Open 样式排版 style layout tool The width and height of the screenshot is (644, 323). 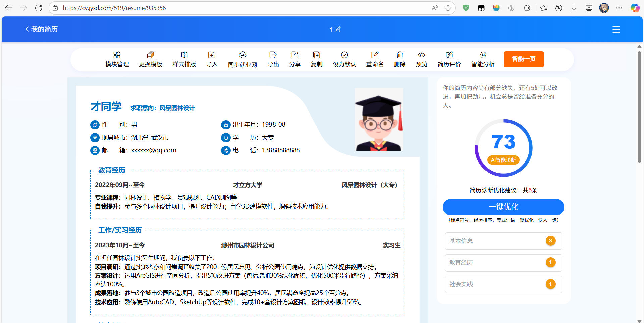(x=184, y=59)
